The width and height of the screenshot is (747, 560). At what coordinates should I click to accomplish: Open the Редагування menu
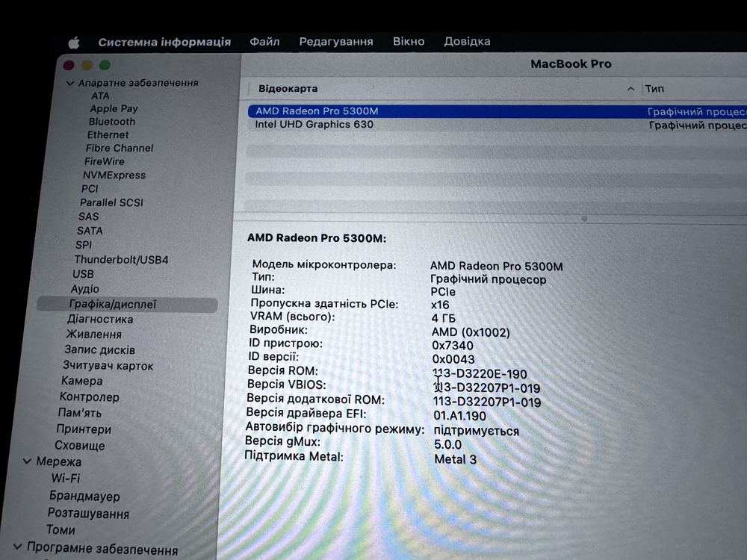click(336, 41)
